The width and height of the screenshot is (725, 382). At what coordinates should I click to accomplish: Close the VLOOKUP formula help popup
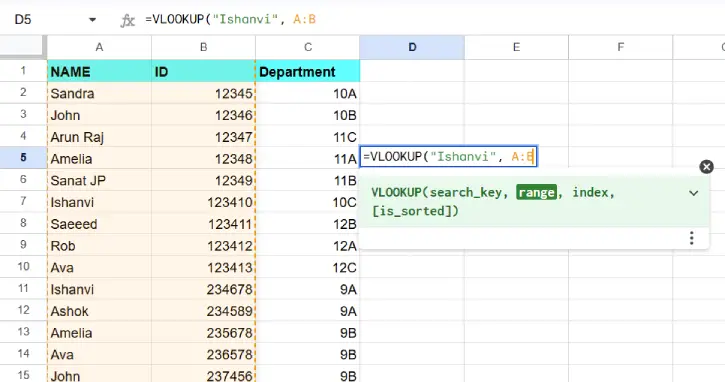pyautogui.click(x=706, y=166)
